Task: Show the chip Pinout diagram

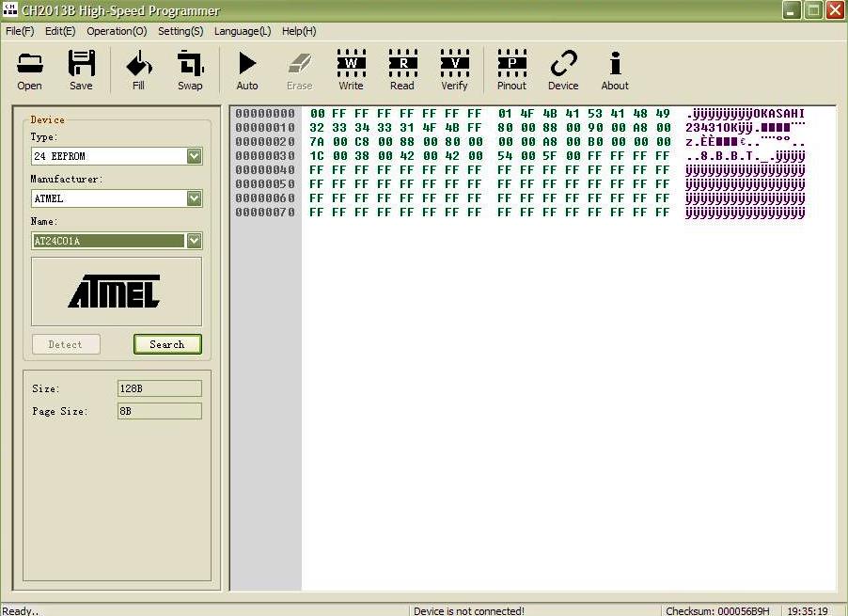Action: pyautogui.click(x=511, y=70)
